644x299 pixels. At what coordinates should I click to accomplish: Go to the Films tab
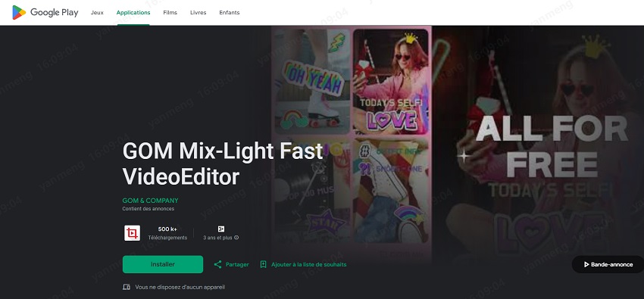[170, 13]
